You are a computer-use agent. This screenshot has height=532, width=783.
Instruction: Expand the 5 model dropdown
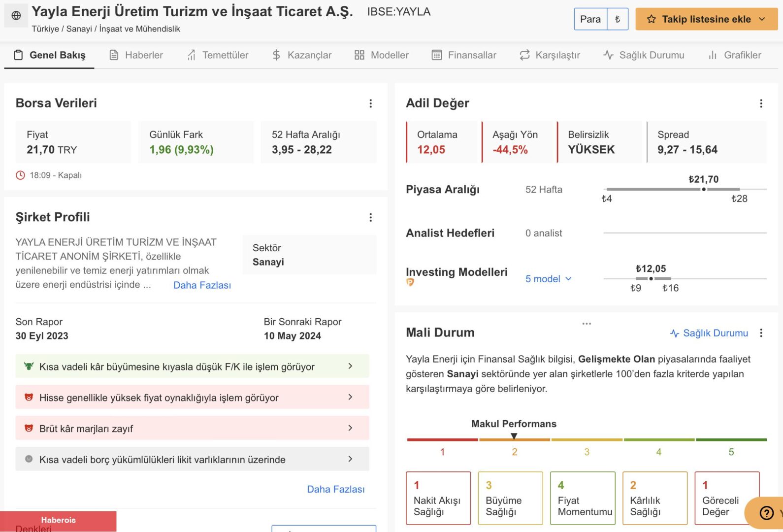click(x=549, y=279)
